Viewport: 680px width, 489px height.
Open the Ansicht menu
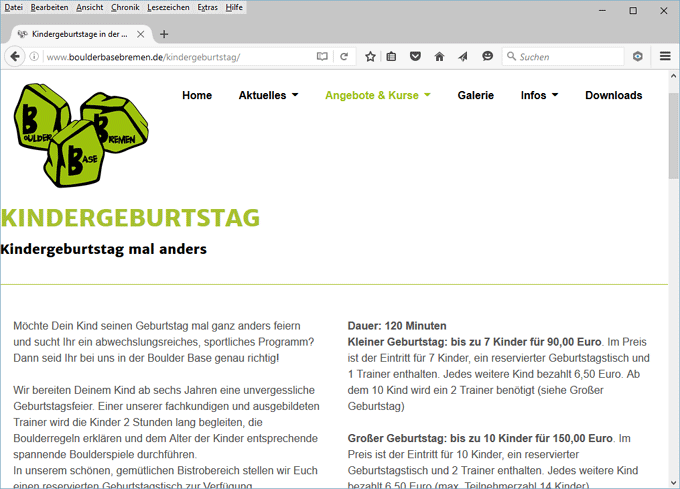pyautogui.click(x=90, y=7)
